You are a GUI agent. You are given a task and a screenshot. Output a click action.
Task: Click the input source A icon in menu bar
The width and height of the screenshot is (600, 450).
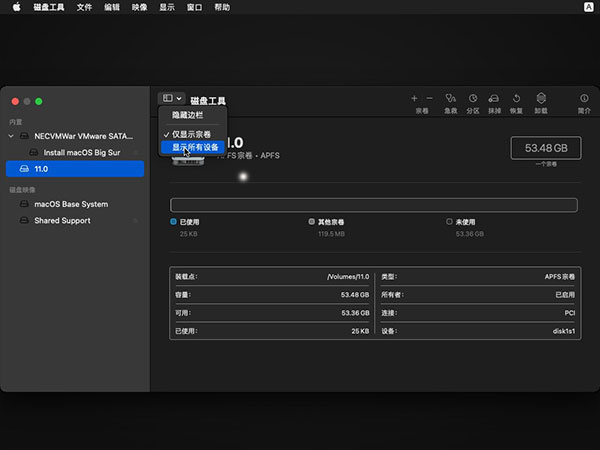(x=589, y=7)
